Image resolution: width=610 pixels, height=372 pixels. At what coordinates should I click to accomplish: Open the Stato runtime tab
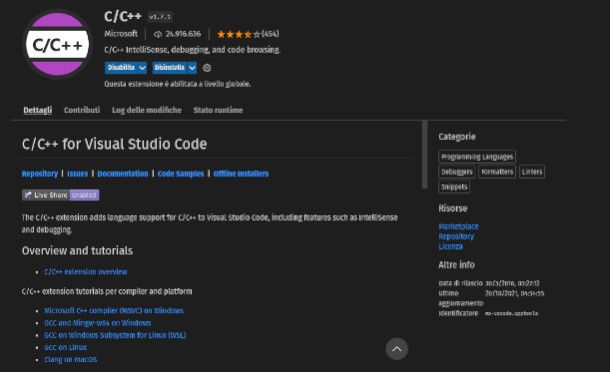click(218, 110)
